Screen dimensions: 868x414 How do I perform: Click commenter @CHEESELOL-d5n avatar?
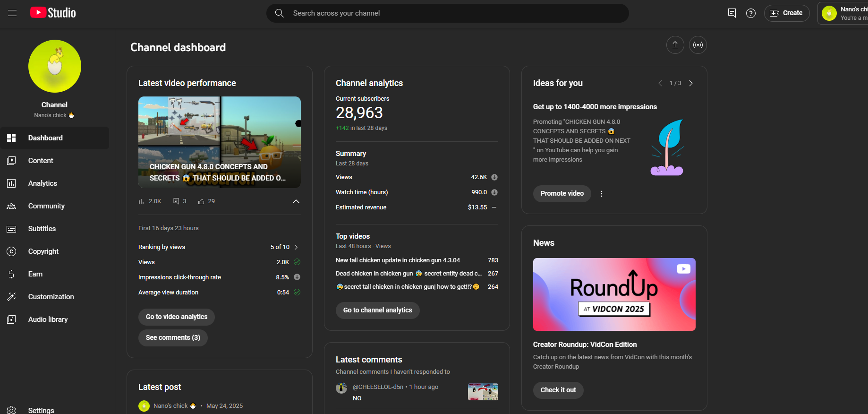pyautogui.click(x=341, y=388)
